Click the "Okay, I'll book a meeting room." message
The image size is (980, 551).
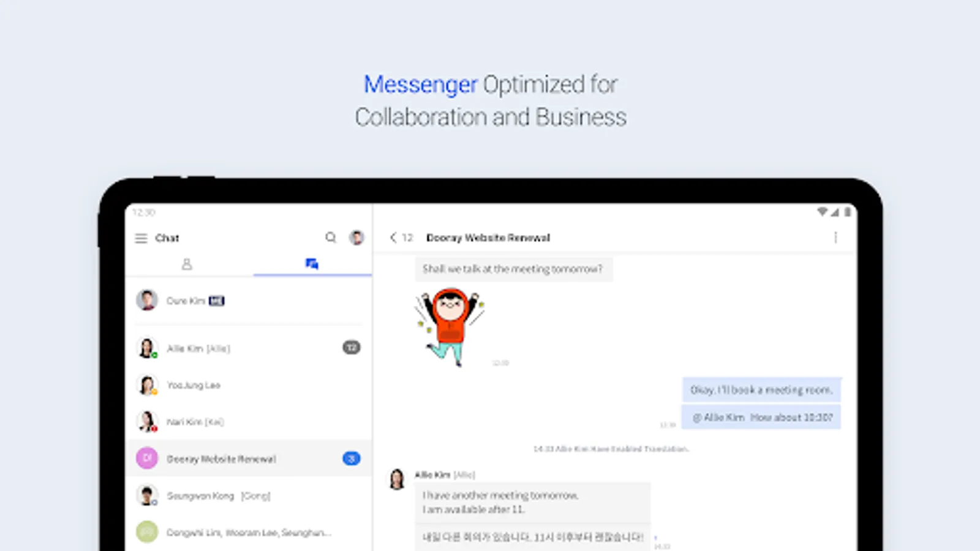point(761,390)
